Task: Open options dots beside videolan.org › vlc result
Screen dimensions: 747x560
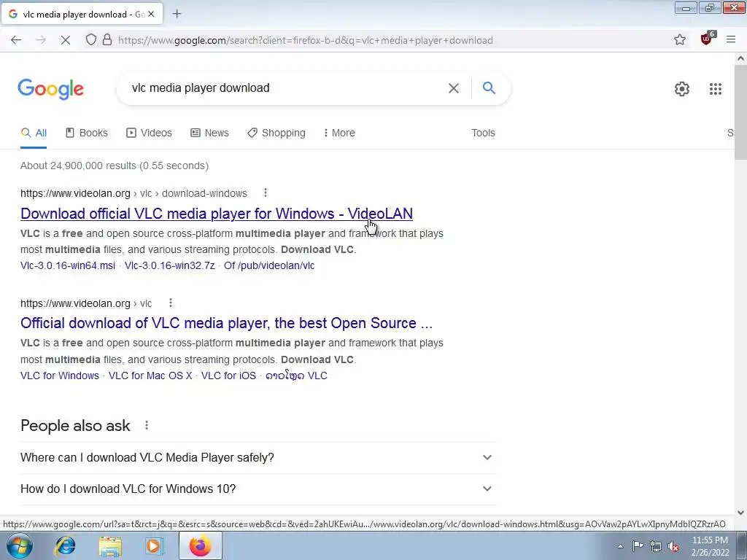Action: 171,303
